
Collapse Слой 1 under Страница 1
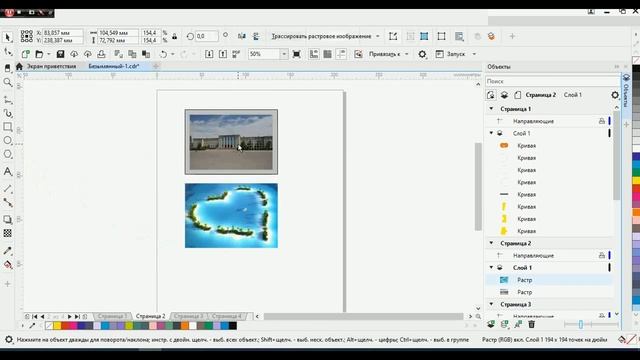(491, 133)
